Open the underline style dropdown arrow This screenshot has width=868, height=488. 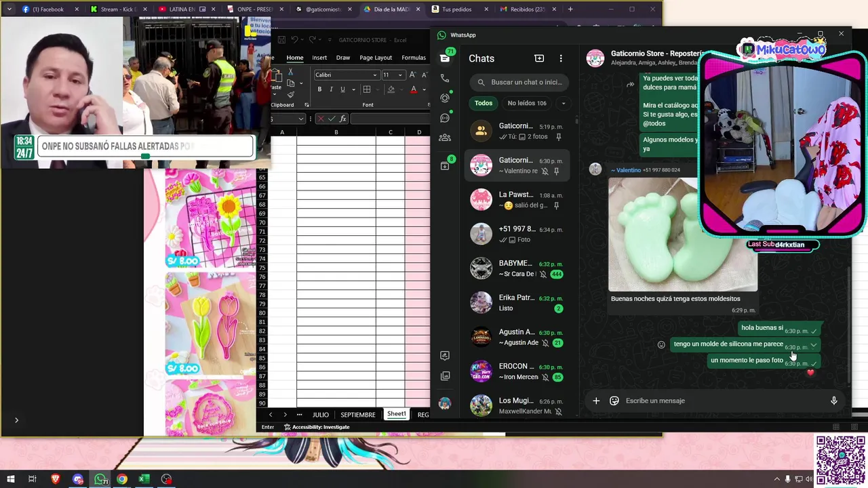coord(353,89)
